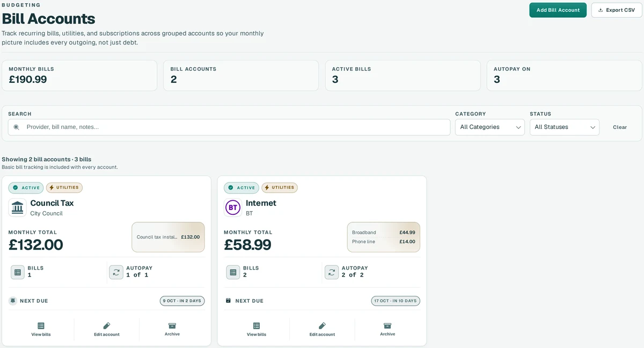This screenshot has width=644, height=348.
Task: Click the Council tax instalment £132.00 entry
Action: tap(168, 237)
